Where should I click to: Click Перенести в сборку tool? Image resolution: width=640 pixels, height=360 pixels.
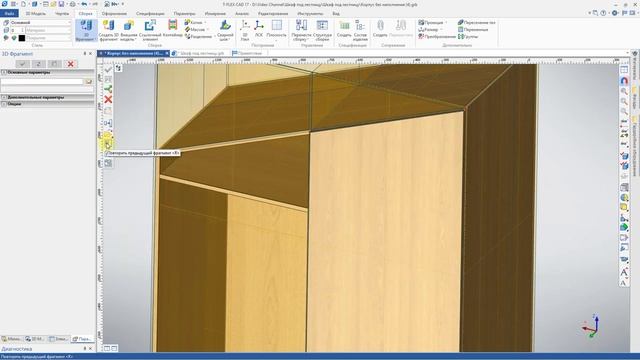(301, 31)
